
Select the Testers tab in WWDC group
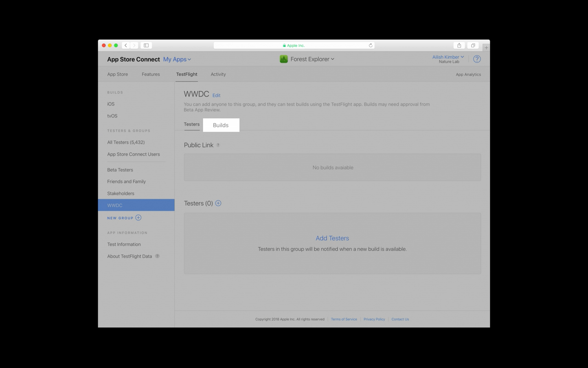(192, 124)
